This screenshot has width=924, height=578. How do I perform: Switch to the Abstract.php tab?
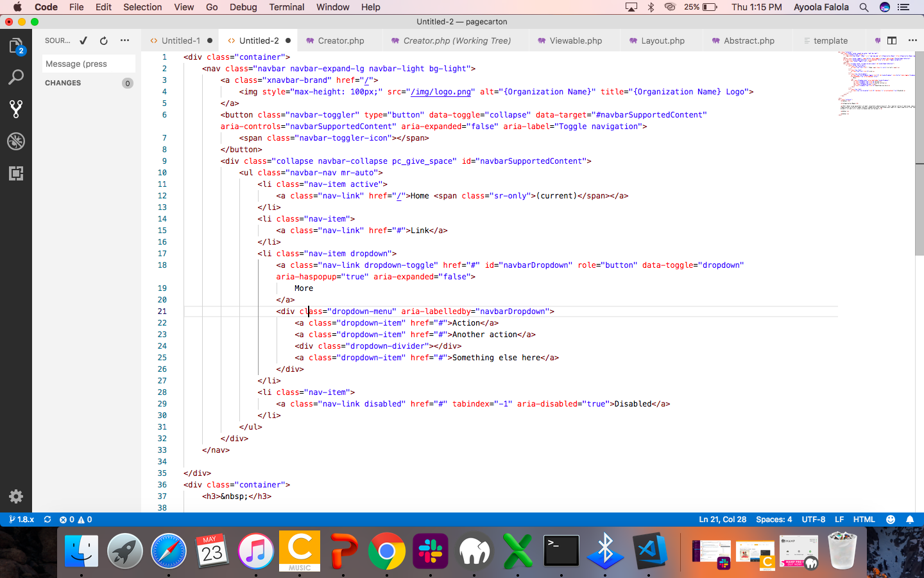pyautogui.click(x=748, y=40)
